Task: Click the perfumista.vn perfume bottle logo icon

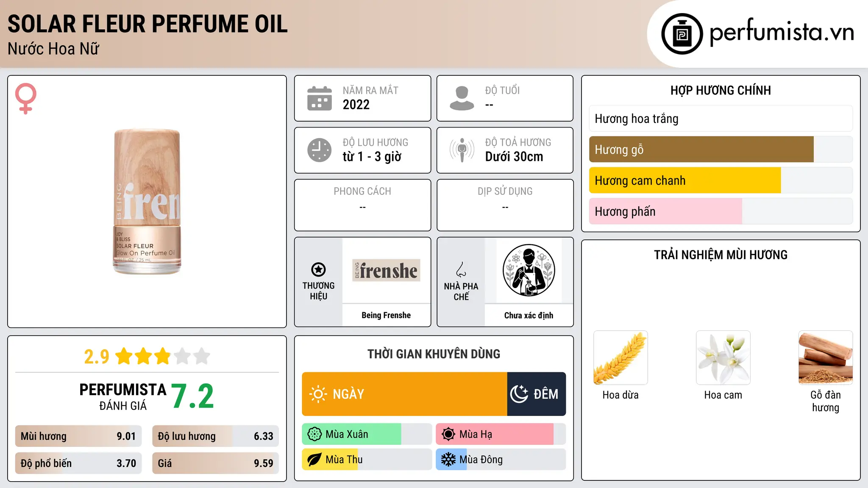Action: [x=682, y=34]
